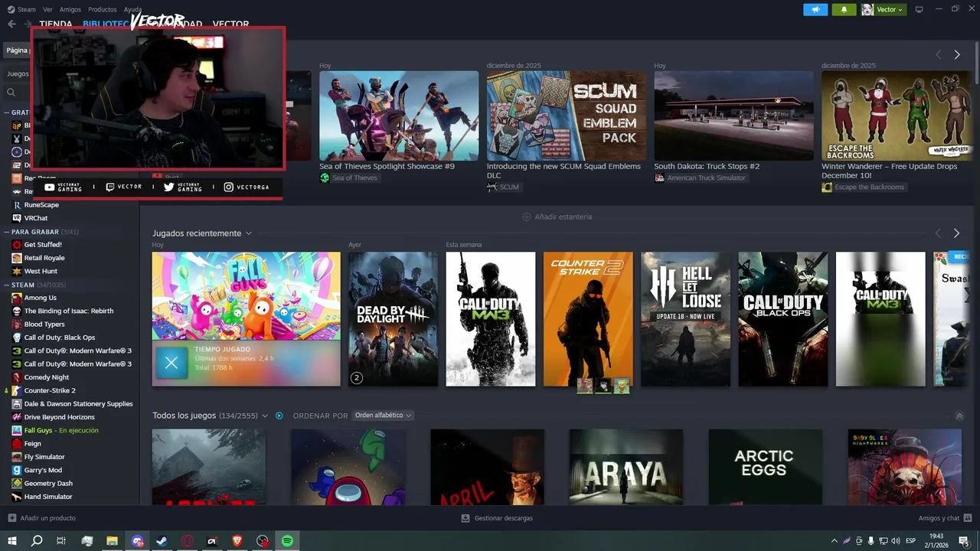980x551 pixels.
Task: Open Gestionar descargas
Action: coord(503,518)
